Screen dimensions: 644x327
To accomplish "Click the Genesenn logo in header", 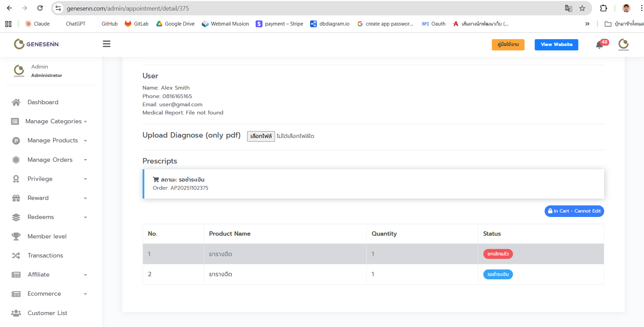I will (36, 44).
